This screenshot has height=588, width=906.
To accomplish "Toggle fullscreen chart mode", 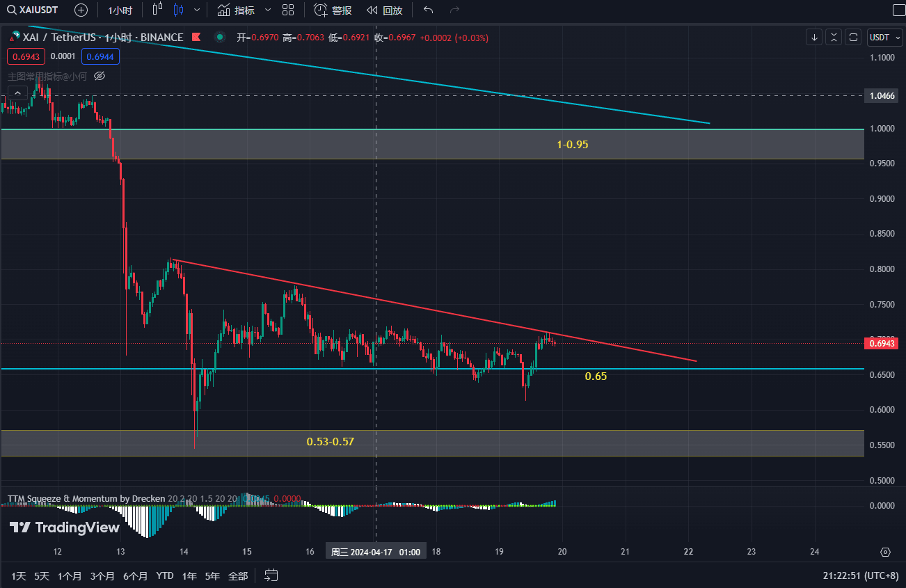I will (852, 36).
